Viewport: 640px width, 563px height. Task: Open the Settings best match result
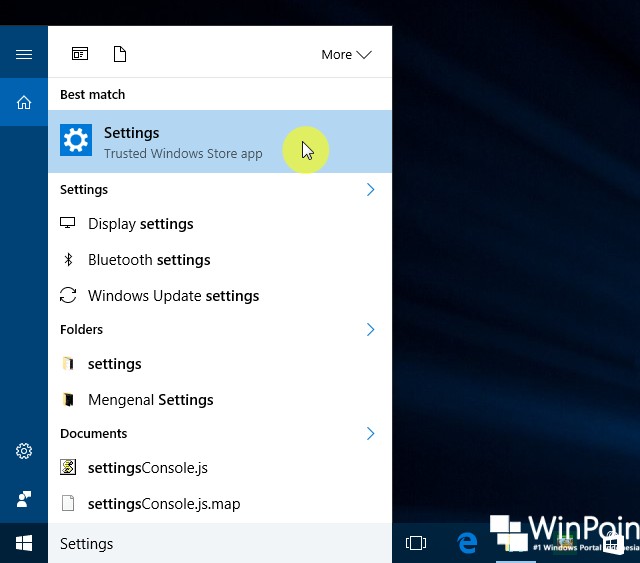click(220, 141)
